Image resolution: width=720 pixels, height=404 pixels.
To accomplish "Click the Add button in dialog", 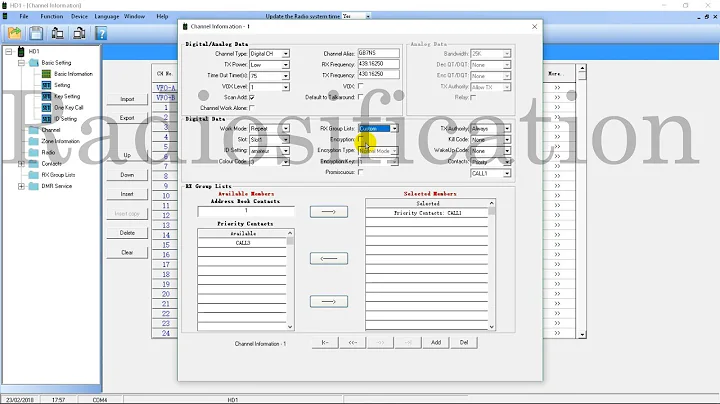I will tap(436, 342).
